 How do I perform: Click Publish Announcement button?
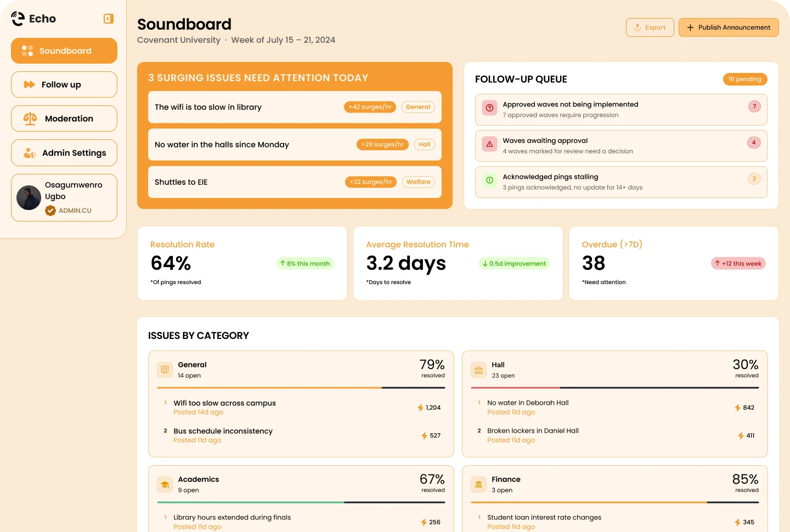[729, 27]
